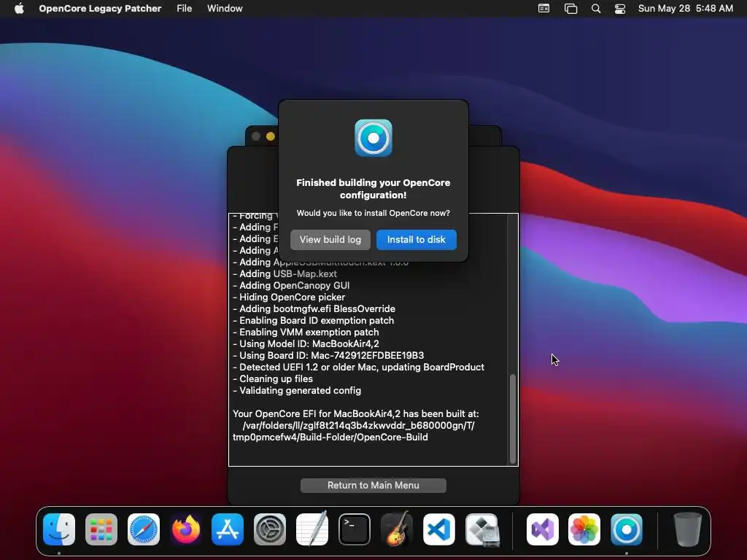
Task: Launch Firefox from the Dock
Action: (186, 529)
